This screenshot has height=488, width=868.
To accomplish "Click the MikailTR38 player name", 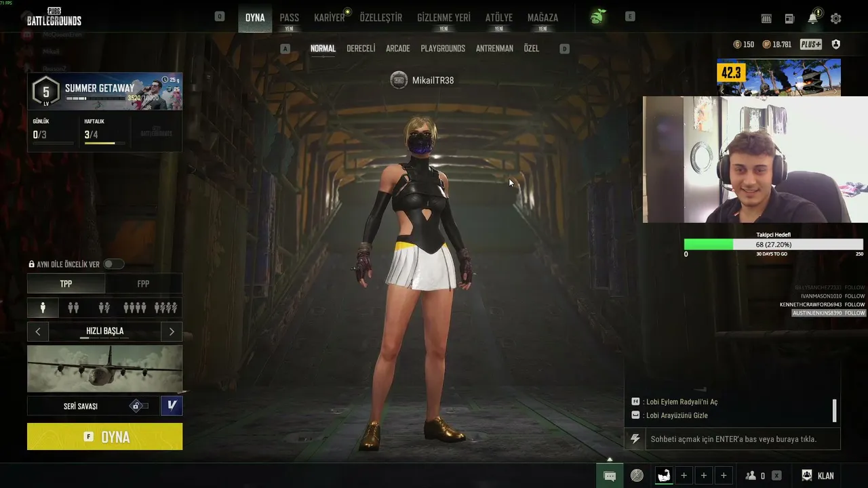I will tap(433, 80).
